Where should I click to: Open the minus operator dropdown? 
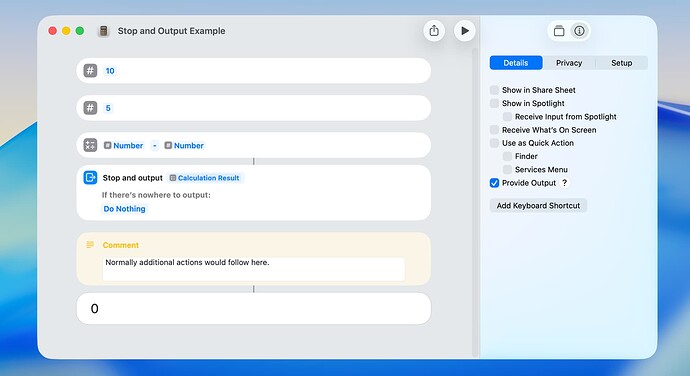pos(154,145)
